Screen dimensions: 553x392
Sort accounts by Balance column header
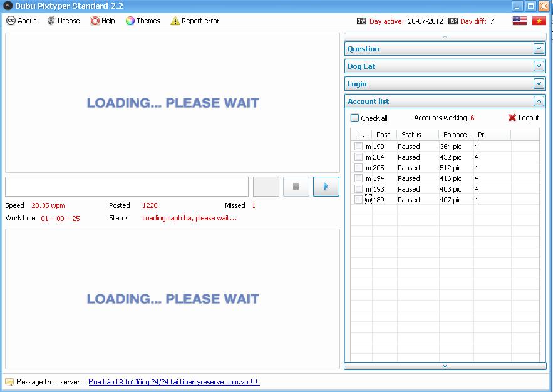[x=455, y=135]
